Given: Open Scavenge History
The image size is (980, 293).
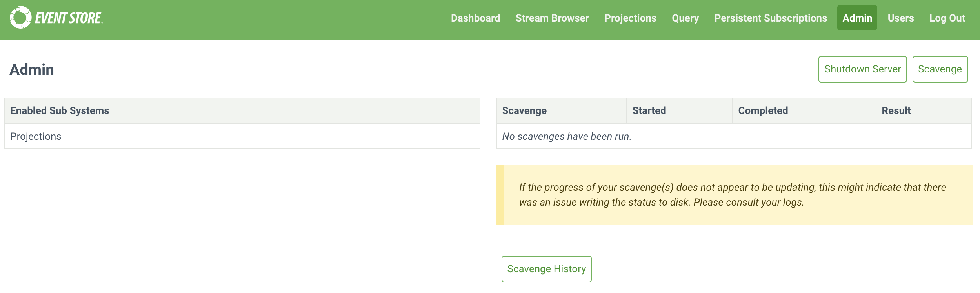Looking at the screenshot, I should coord(546,269).
